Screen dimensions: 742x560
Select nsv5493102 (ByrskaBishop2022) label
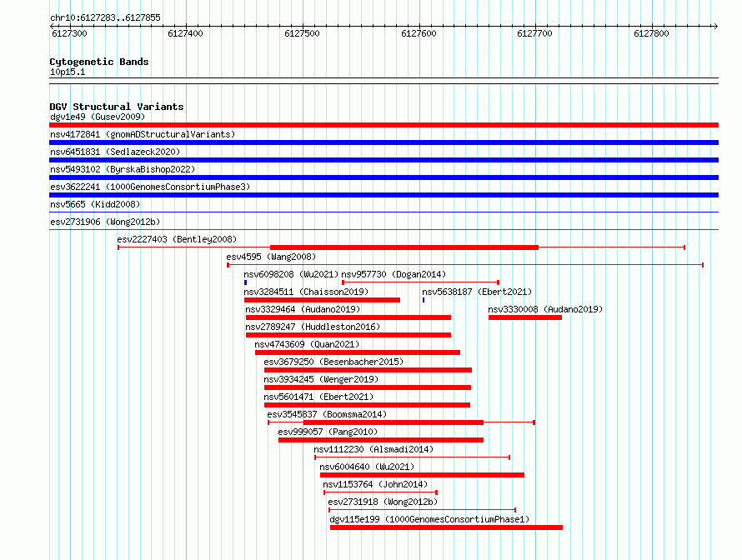(123, 169)
